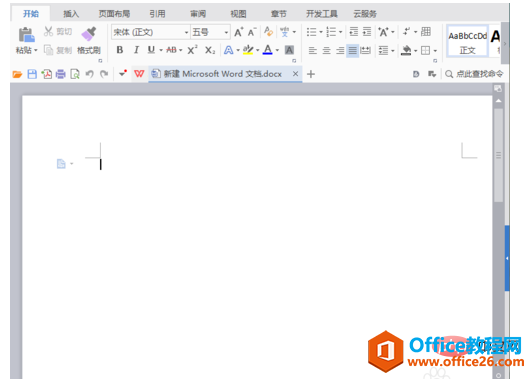Toggle Character Shading (gray A)
Image resolution: width=531 pixels, height=379 pixels.
point(289,50)
